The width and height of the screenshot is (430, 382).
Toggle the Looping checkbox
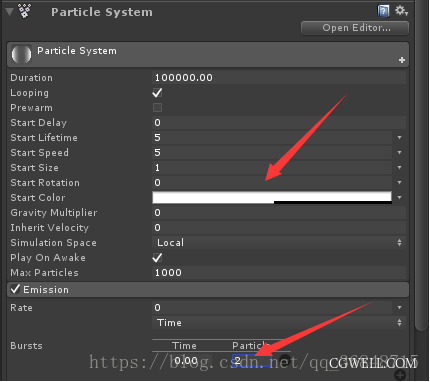(157, 93)
